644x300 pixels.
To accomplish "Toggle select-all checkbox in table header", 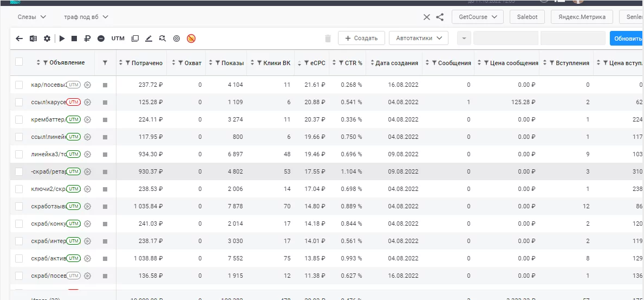I will tap(19, 62).
